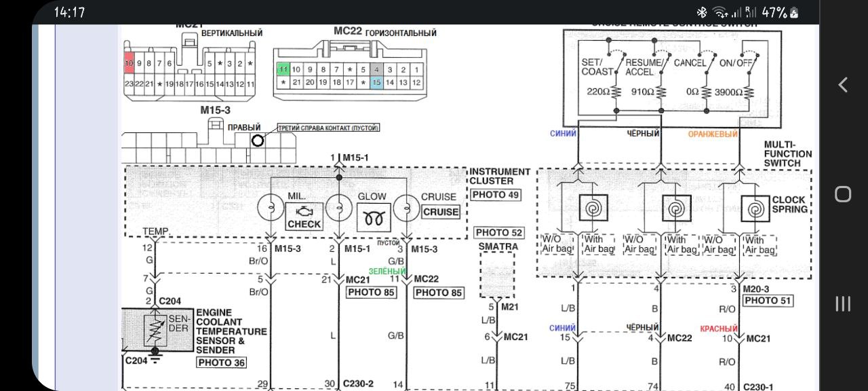This screenshot has height=391, width=868.
Task: Tap the ЗЕЛЁНЫЙ wire color label
Action: 387,271
